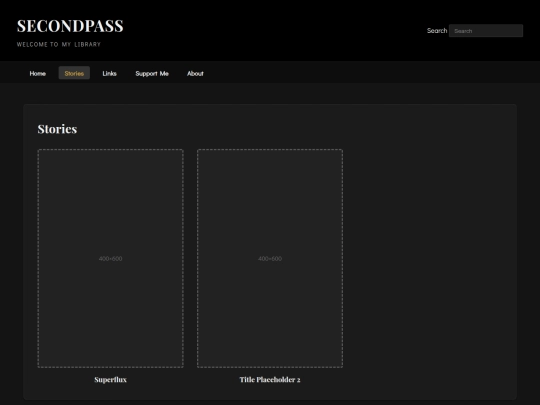Select the Stories navigation tab
This screenshot has width=540, height=405.
[74, 73]
